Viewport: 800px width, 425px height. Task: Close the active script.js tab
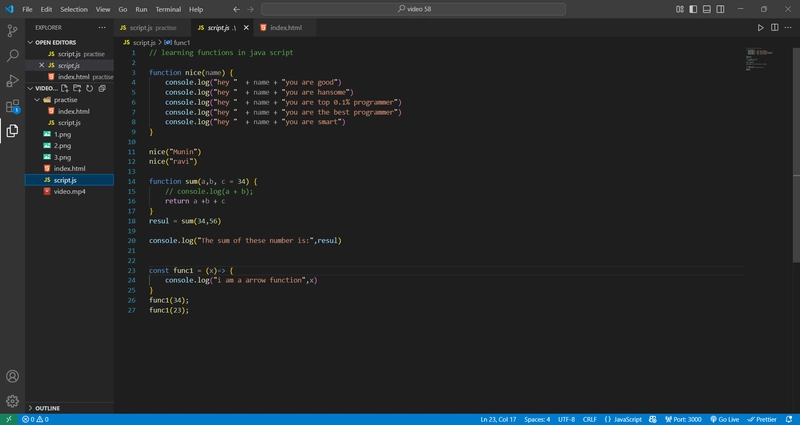tap(246, 28)
